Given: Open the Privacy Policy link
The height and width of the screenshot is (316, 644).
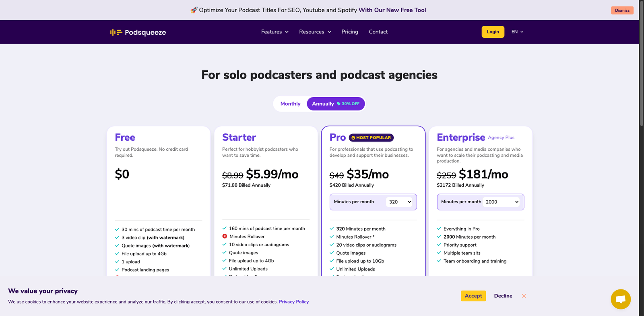Looking at the screenshot, I should pyautogui.click(x=294, y=301).
